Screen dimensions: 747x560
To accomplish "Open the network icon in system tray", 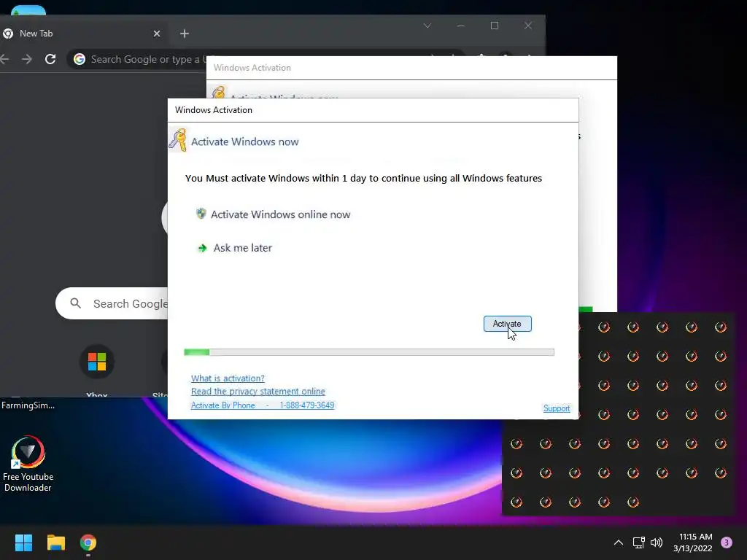I will tap(638, 542).
